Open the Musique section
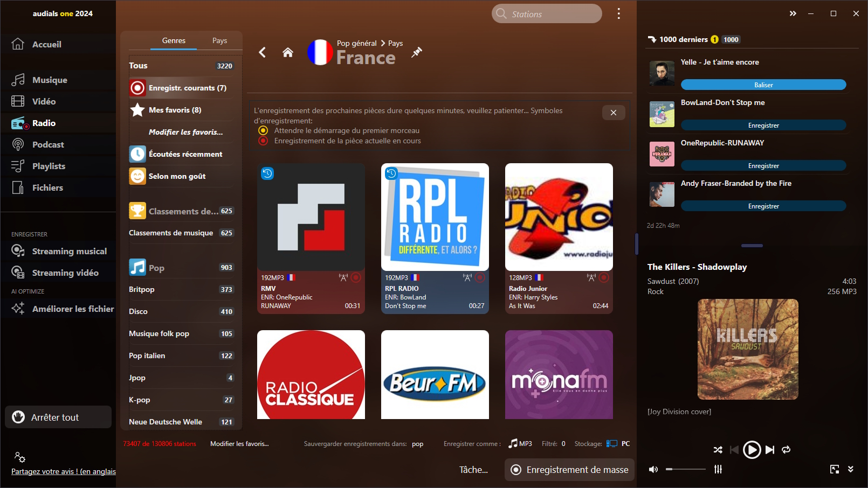 pyautogui.click(x=58, y=80)
